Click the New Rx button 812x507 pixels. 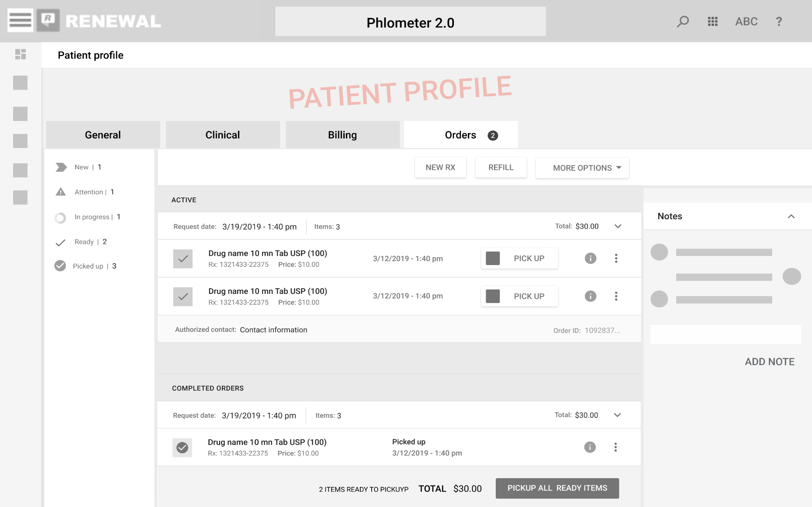click(440, 168)
